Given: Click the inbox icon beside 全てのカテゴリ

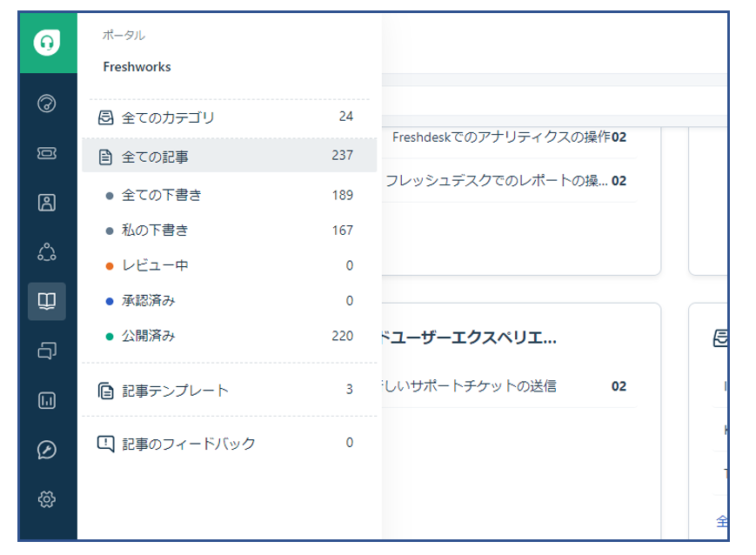Looking at the screenshot, I should (105, 117).
